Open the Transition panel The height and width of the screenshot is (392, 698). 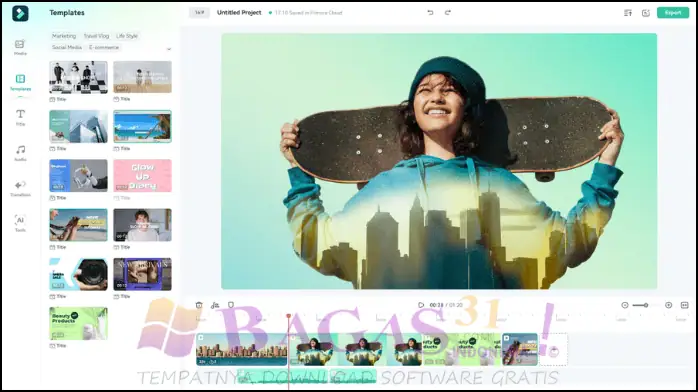20,188
